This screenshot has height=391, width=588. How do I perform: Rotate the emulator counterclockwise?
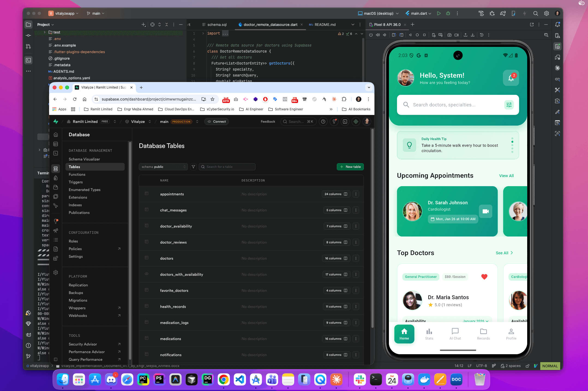(394, 35)
